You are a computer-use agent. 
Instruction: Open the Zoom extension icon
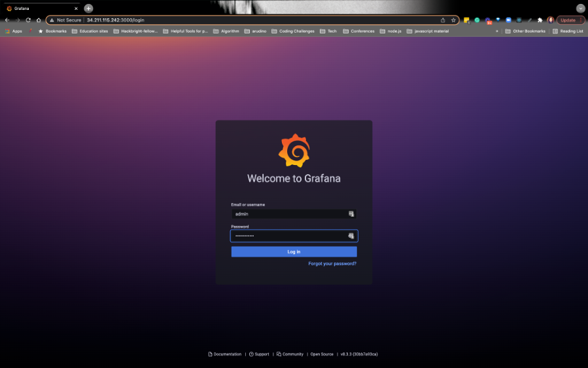point(508,20)
